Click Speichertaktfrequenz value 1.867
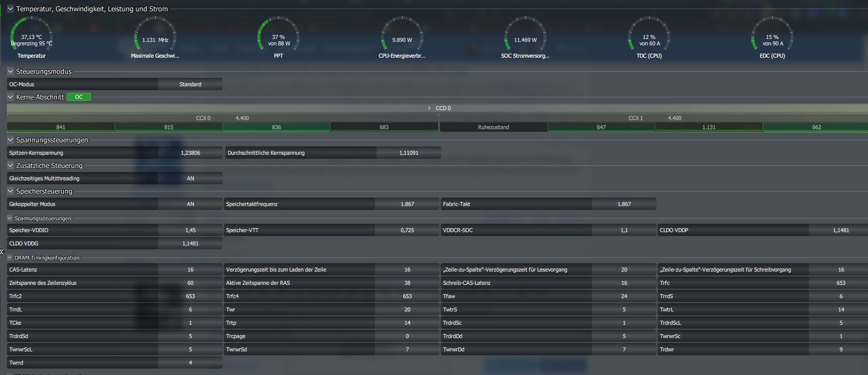Image resolution: width=868 pixels, height=375 pixels. click(407, 204)
